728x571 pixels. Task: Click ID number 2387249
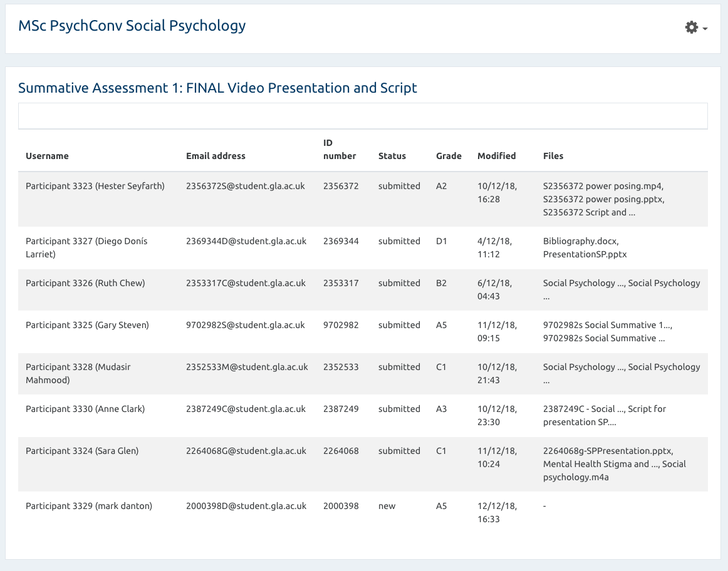(341, 409)
